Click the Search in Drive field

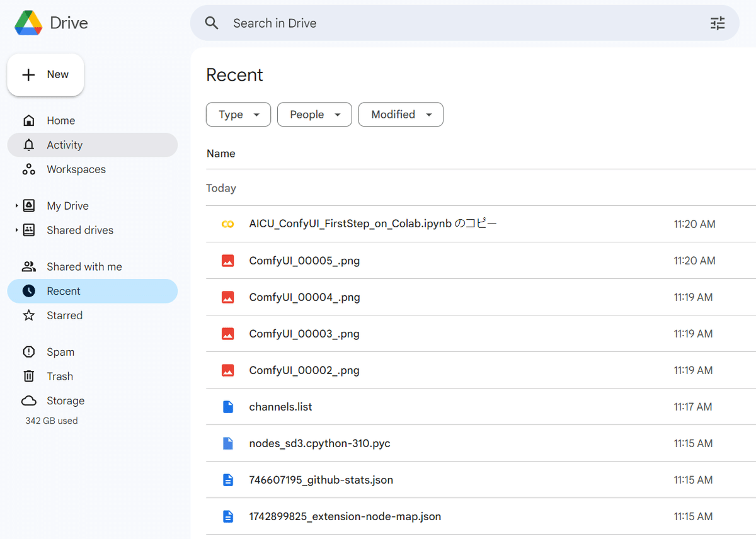click(465, 23)
